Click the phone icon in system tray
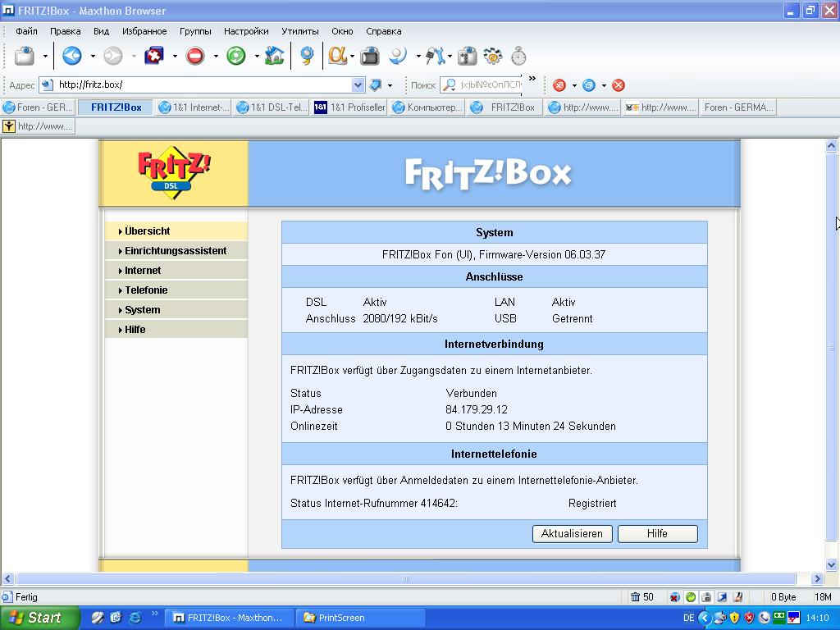Screen dimensions: 840x630 (765, 618)
